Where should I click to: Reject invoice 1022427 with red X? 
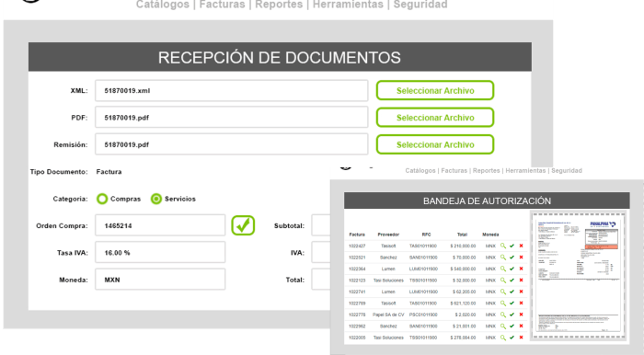point(522,246)
